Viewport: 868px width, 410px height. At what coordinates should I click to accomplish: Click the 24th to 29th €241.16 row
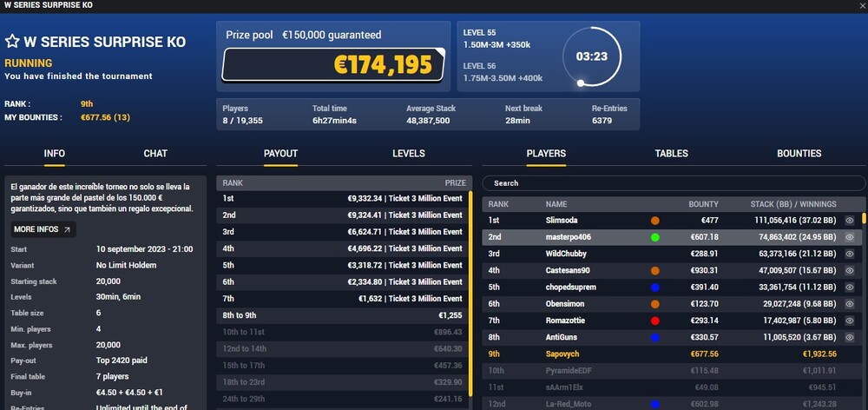342,399
